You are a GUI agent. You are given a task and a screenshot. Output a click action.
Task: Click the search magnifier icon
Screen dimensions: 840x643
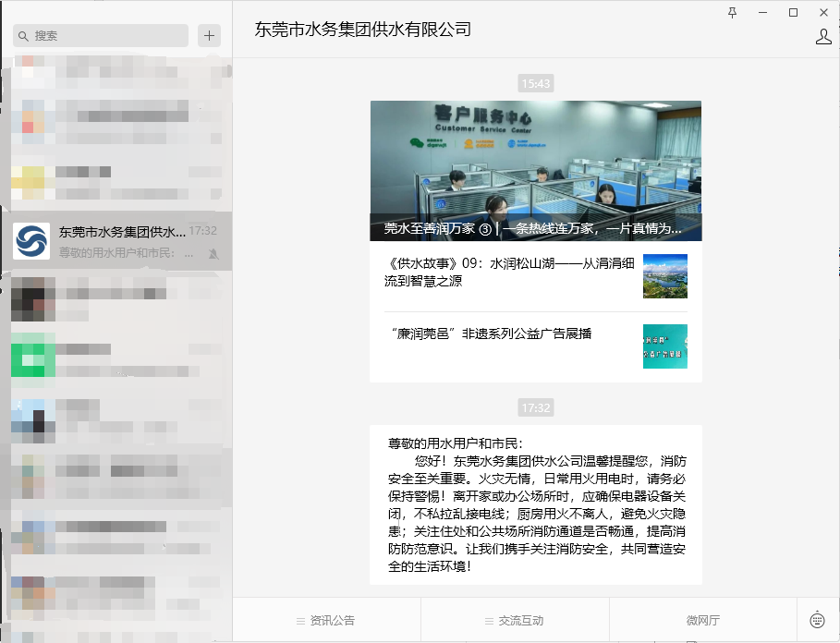pos(23,35)
